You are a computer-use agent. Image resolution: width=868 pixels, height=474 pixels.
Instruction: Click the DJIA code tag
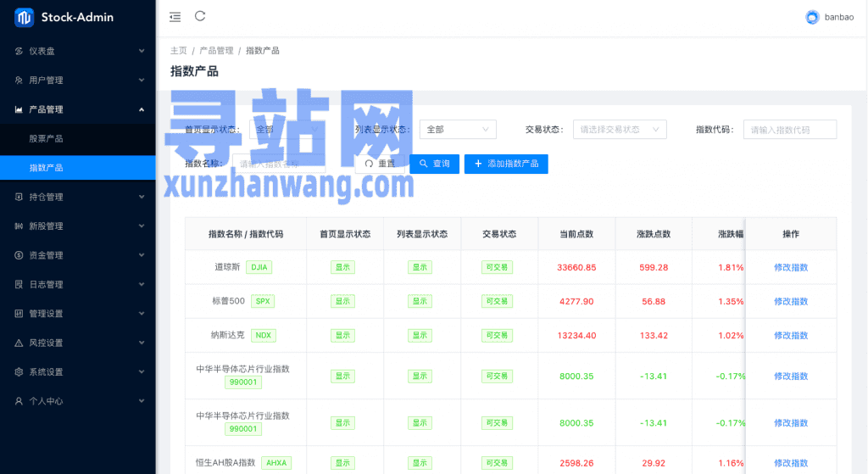tap(259, 267)
